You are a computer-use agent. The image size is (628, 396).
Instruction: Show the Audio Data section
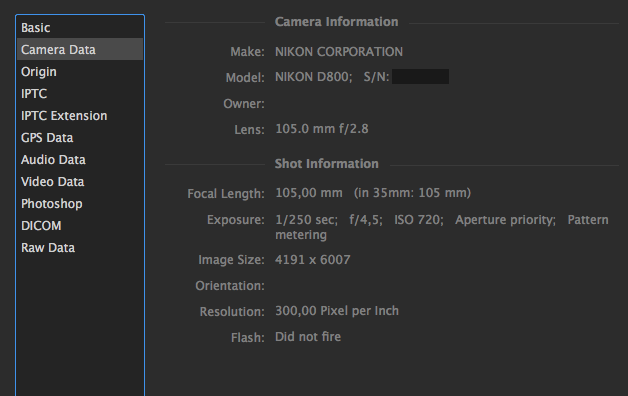point(80,160)
